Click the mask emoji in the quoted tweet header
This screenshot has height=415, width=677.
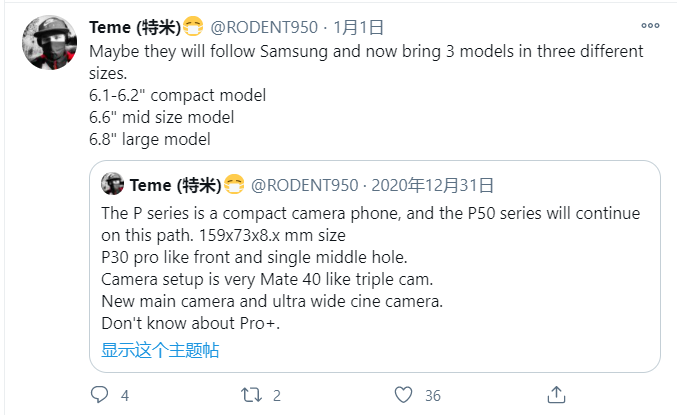(x=234, y=185)
